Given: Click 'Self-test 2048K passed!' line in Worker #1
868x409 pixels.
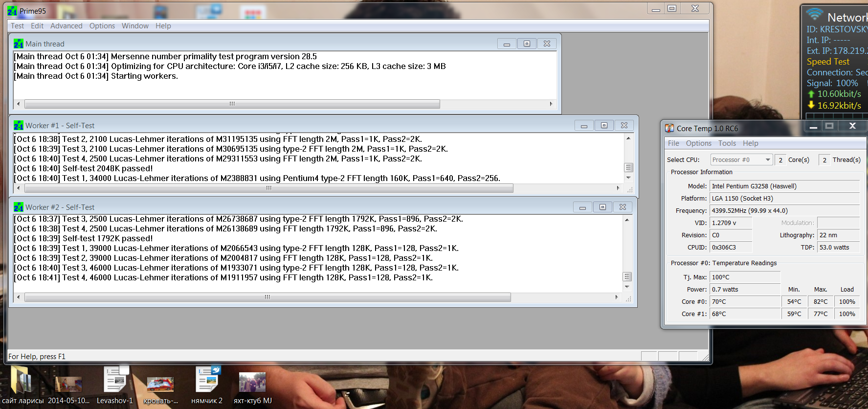Looking at the screenshot, I should click(83, 168).
